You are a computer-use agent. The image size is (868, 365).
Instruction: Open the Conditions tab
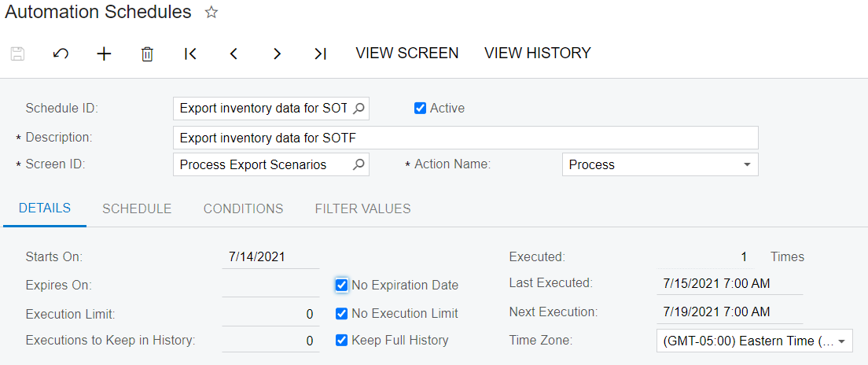point(243,208)
